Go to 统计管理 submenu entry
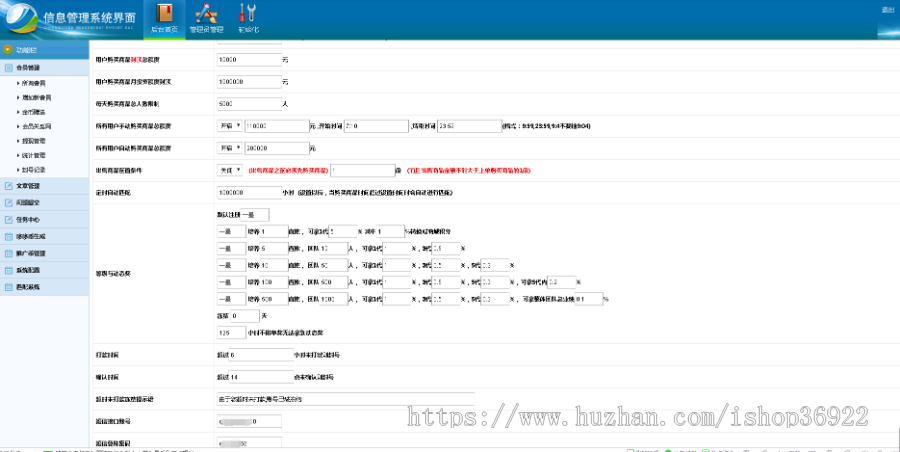This screenshot has height=452, width=900. [x=34, y=156]
